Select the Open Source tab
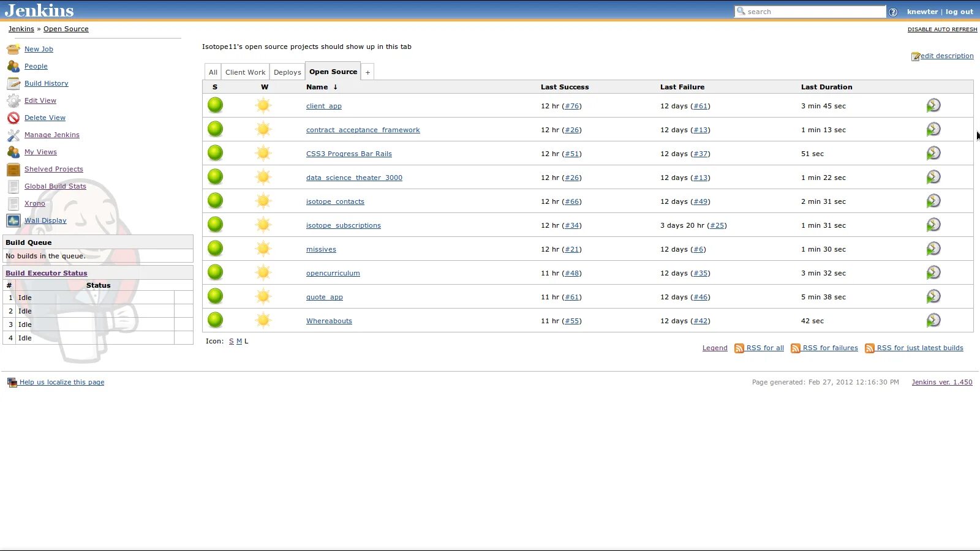This screenshot has height=551, width=980. (x=333, y=72)
